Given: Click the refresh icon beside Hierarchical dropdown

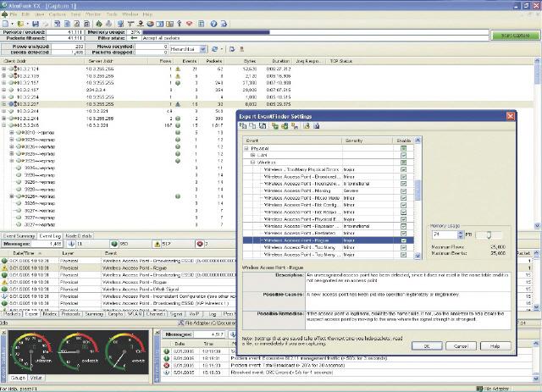Looking at the screenshot, I should point(214,49).
